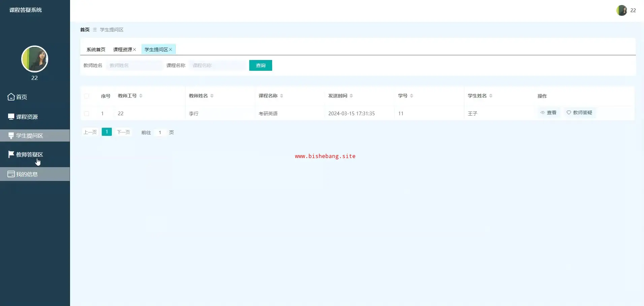
Task: Click the 教师工号 cell showing 22
Action: pyautogui.click(x=121, y=114)
